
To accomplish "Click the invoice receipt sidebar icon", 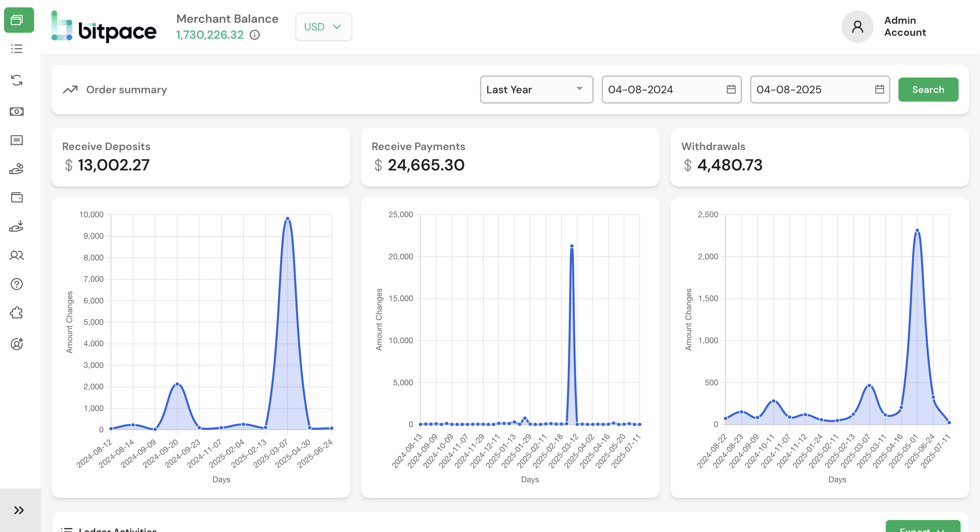I will coord(17,140).
